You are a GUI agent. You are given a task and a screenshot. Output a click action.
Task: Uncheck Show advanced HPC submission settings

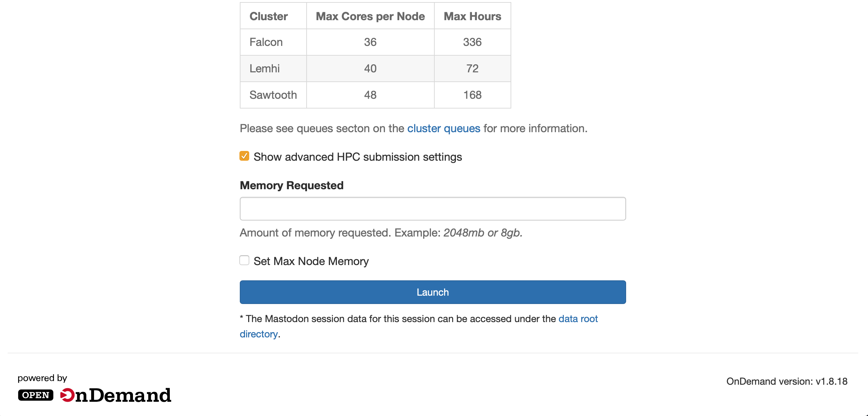click(244, 156)
